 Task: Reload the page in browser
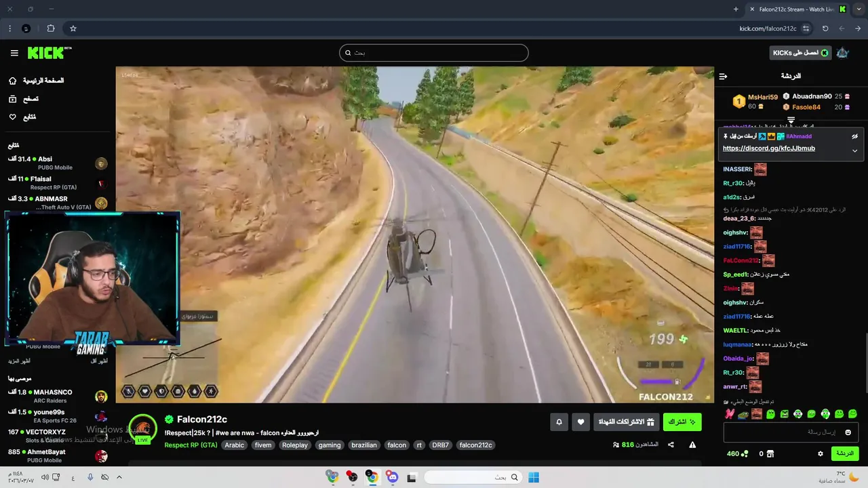coord(825,28)
